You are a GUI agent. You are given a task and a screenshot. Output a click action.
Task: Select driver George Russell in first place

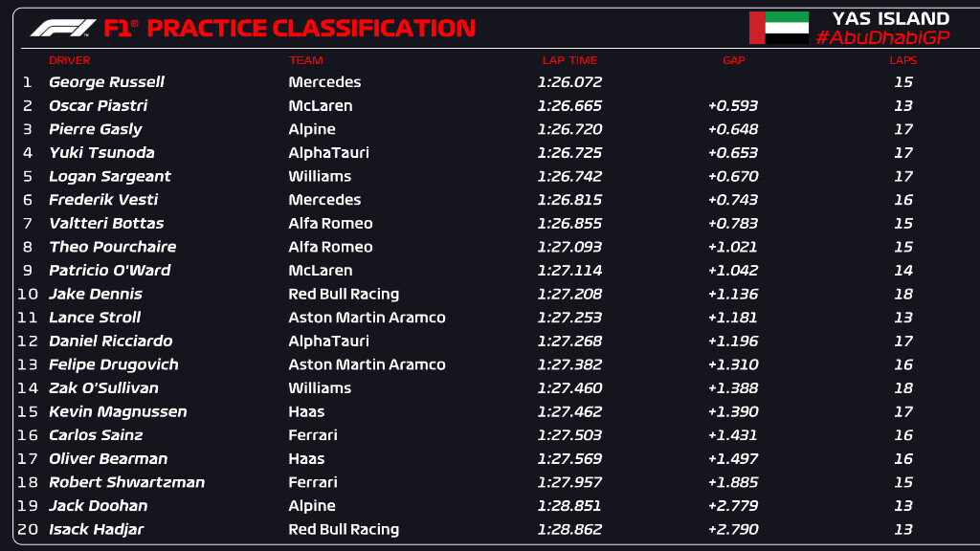tap(106, 82)
